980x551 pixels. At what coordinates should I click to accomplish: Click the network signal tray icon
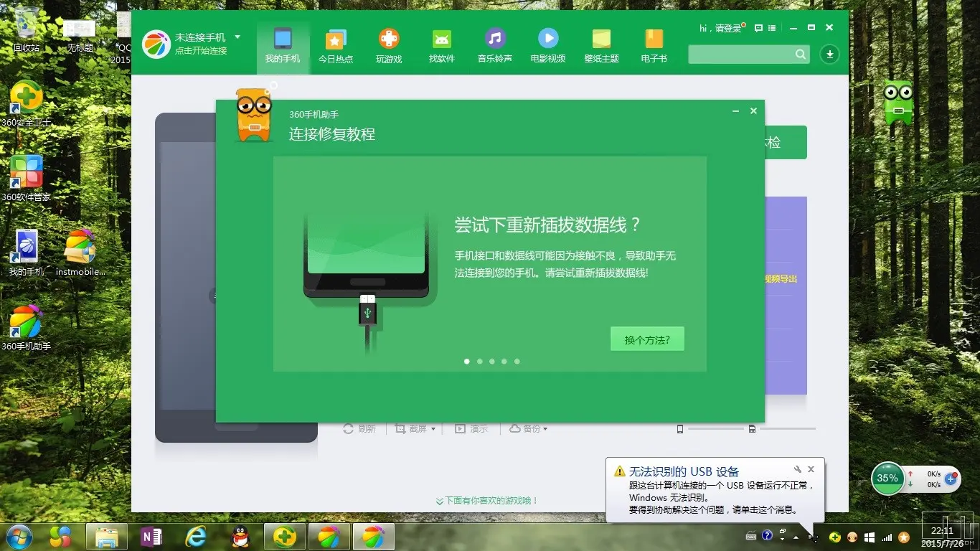887,536
